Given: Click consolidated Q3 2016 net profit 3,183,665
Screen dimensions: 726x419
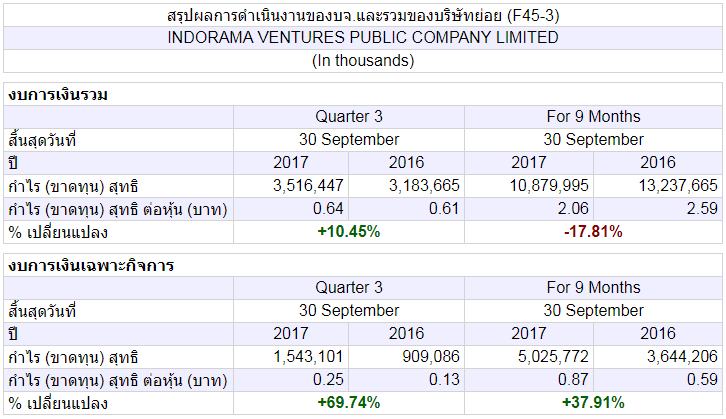Looking at the screenshot, I should [424, 186].
